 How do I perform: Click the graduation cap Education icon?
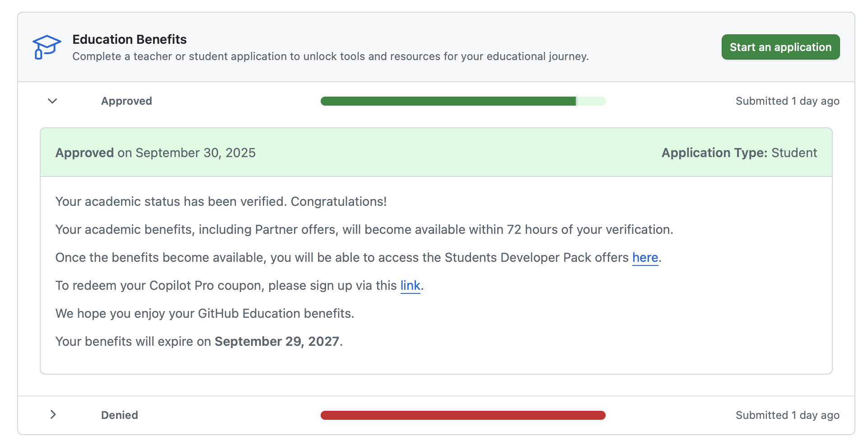coord(47,47)
